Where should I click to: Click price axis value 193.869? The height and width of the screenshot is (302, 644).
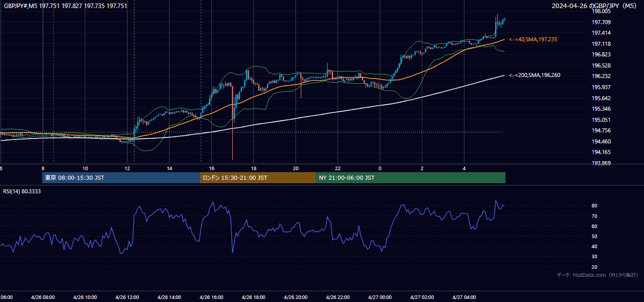click(x=602, y=163)
